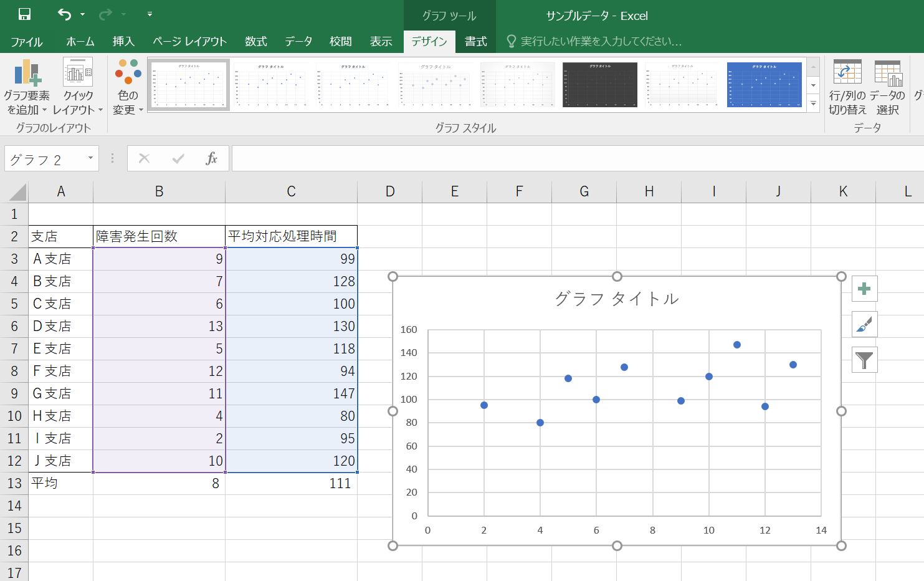
Task: Open the データ ribbon tab
Action: pyautogui.click(x=298, y=42)
